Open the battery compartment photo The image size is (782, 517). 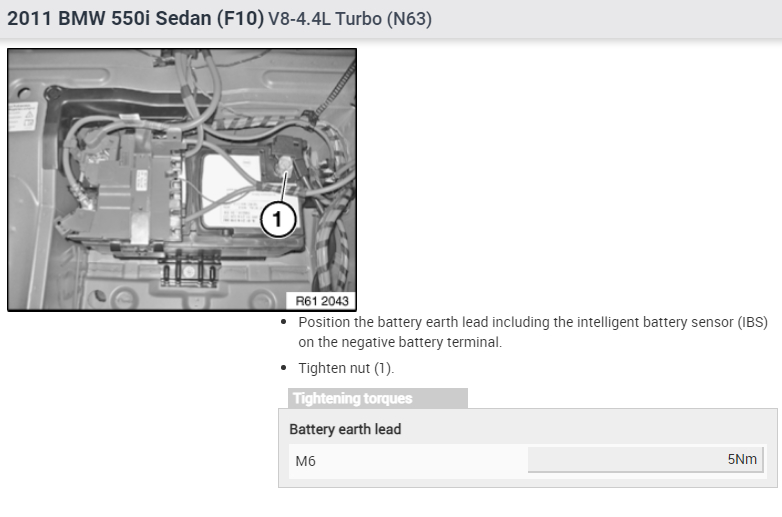tap(181, 180)
